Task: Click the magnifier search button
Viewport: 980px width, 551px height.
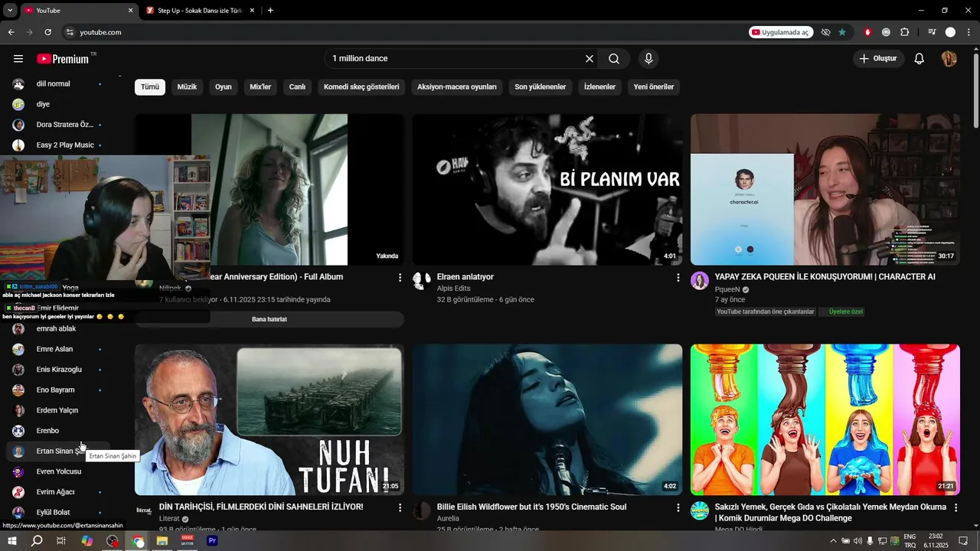Action: (x=614, y=59)
